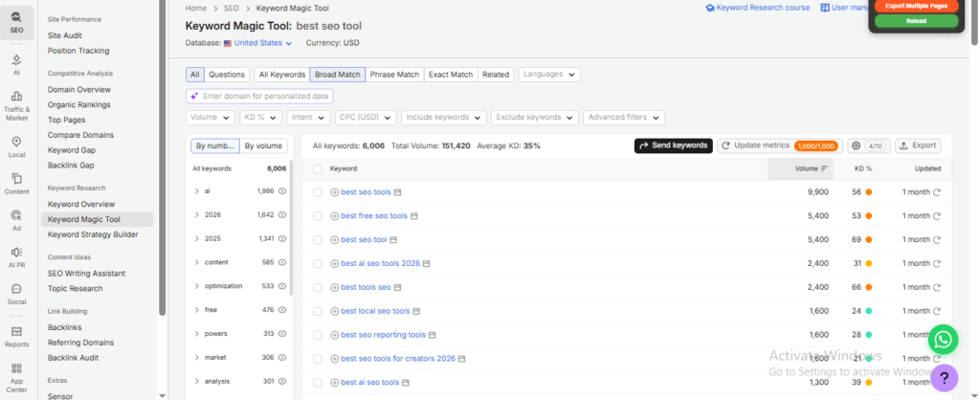
Task: Toggle eye icon for 2026 keyword group
Action: coord(282,214)
